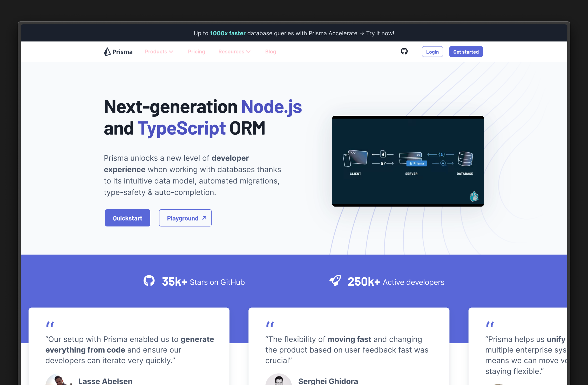Viewport: 588px width, 385px height.
Task: Click the Login button
Action: click(432, 52)
